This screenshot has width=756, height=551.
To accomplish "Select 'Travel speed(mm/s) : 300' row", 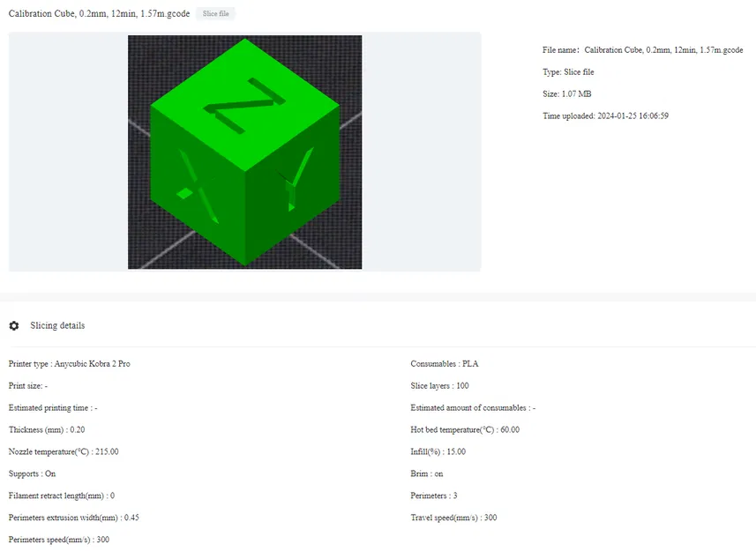I will 453,517.
